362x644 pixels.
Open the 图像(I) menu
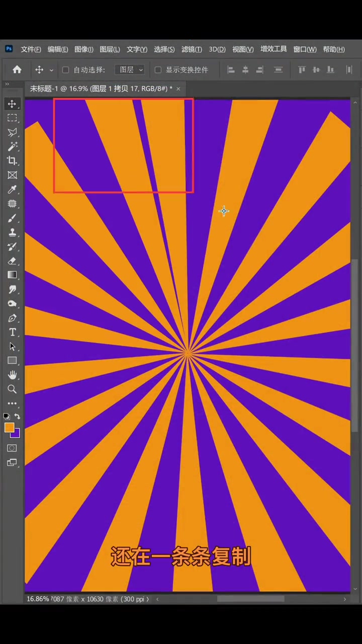83,49
